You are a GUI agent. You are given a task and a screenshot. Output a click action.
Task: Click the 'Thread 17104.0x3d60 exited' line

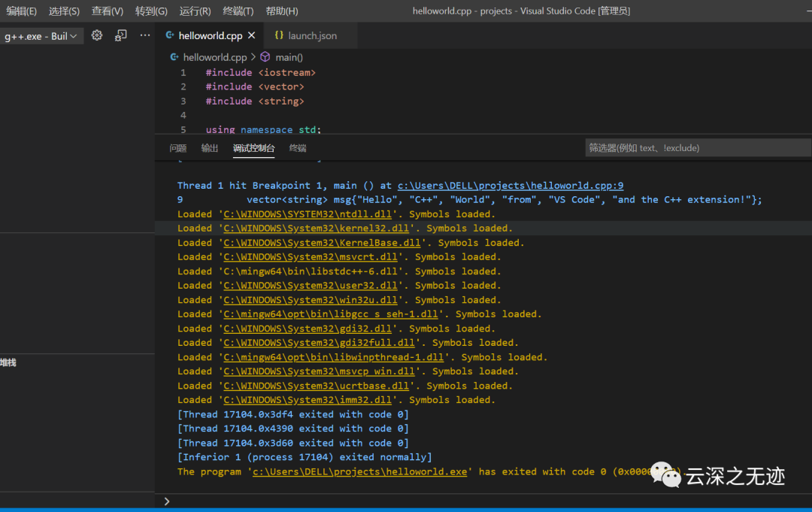(x=293, y=443)
